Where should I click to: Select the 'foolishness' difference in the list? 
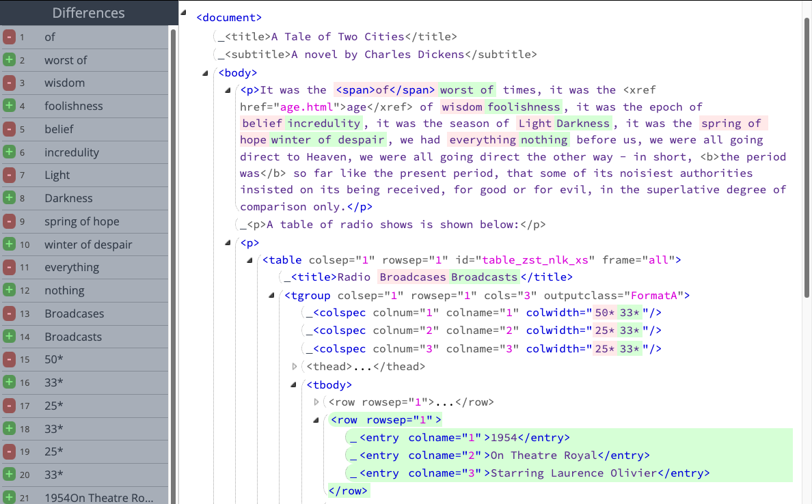click(x=74, y=106)
